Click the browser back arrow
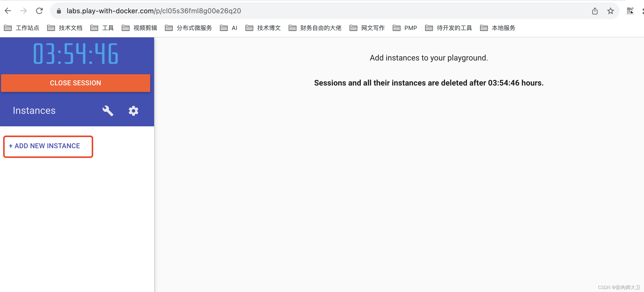The height and width of the screenshot is (292, 644). click(8, 11)
